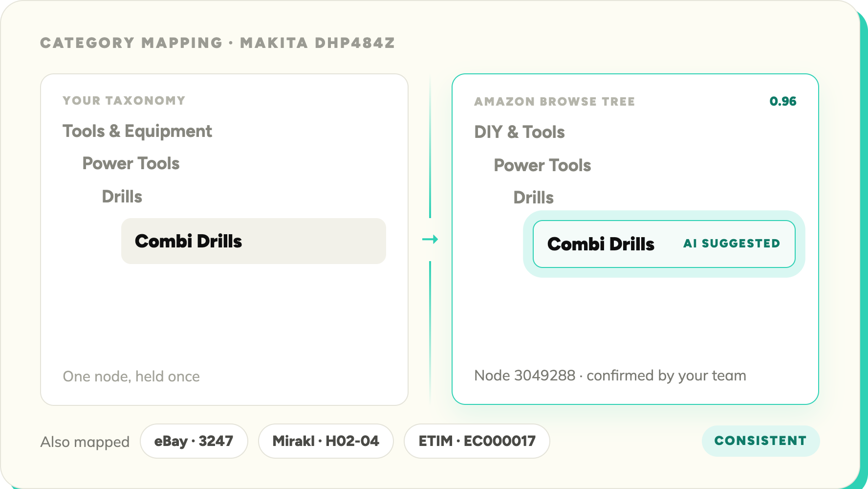Select DIY & Tools in Amazon tree
This screenshot has width=868, height=489.
tap(520, 132)
